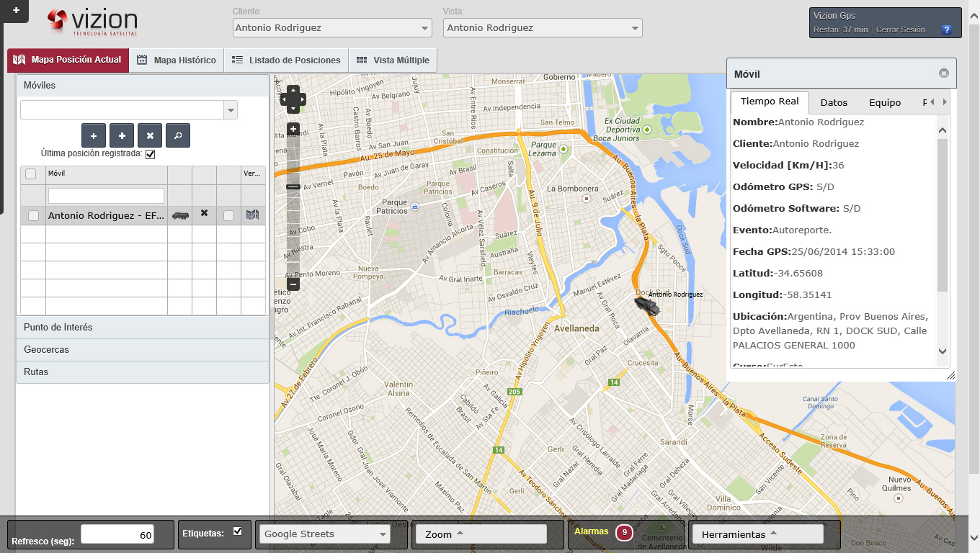
Task: Click the Móvil panel scroll down arrow
Action: point(943,351)
